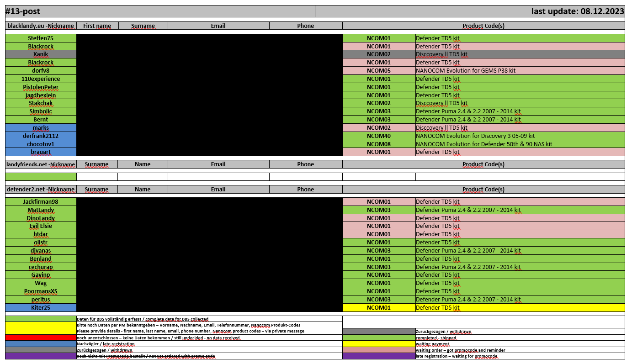Click the NCOM40 product code cell
This screenshot has width=632, height=364.
(x=379, y=136)
